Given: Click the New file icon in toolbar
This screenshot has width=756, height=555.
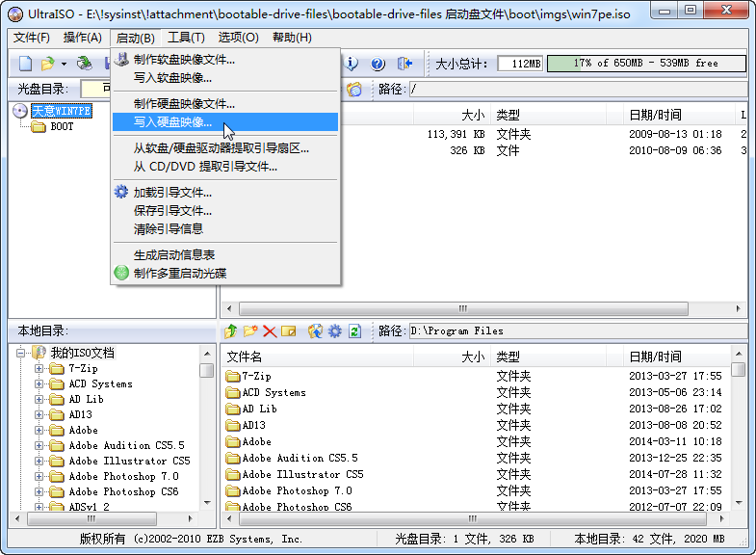Looking at the screenshot, I should (25, 64).
